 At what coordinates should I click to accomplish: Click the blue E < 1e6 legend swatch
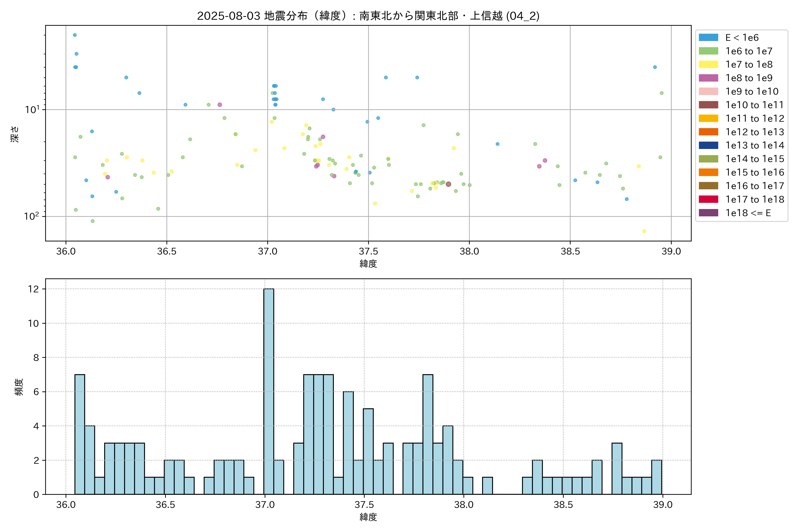[x=708, y=38]
